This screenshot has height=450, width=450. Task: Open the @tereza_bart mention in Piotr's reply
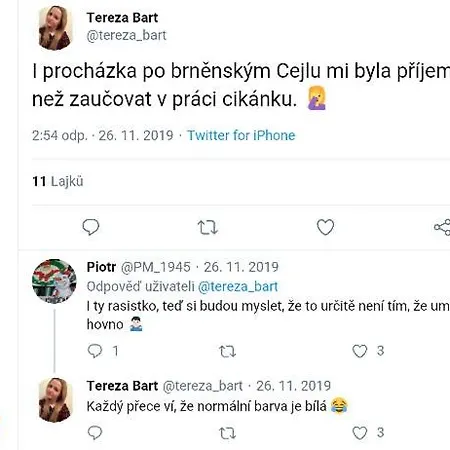(238, 287)
